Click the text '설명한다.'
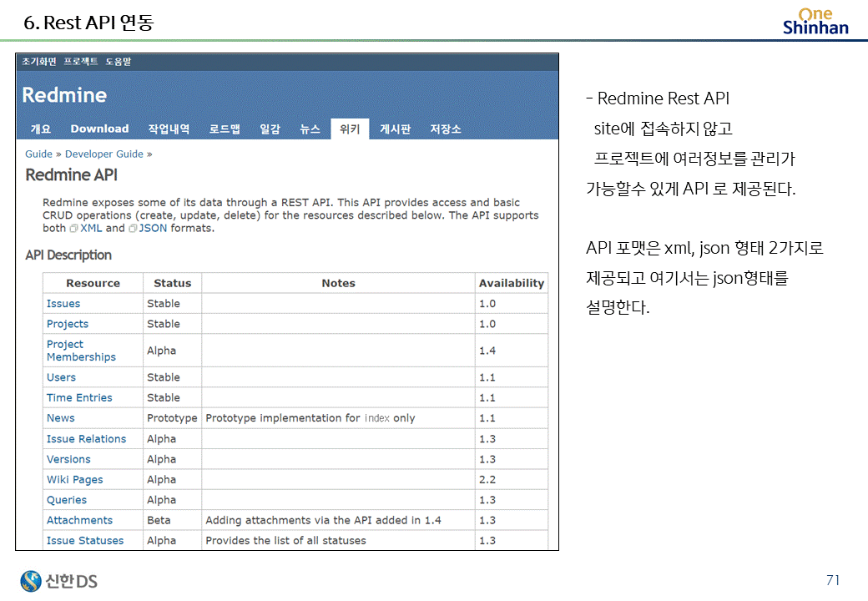 click(x=618, y=307)
